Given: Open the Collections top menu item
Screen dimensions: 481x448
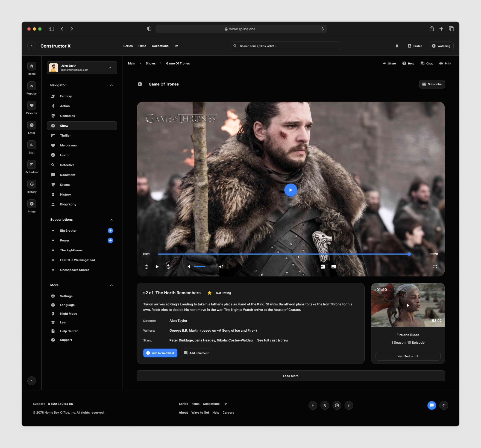Looking at the screenshot, I should click(x=160, y=46).
